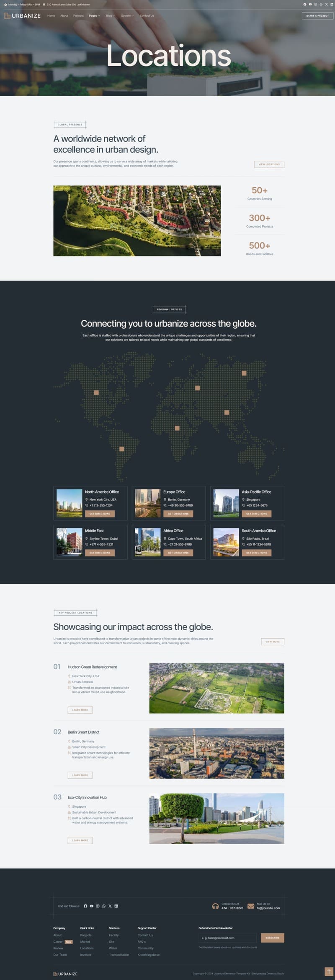Image resolution: width=335 pixels, height=980 pixels.
Task: Click the Facebook icon in the top header bar
Action: [305, 4]
